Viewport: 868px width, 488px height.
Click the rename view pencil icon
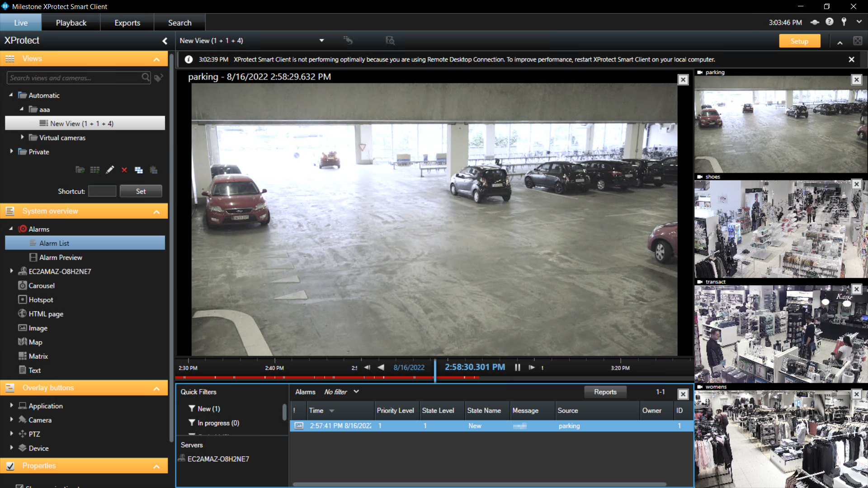pos(110,170)
